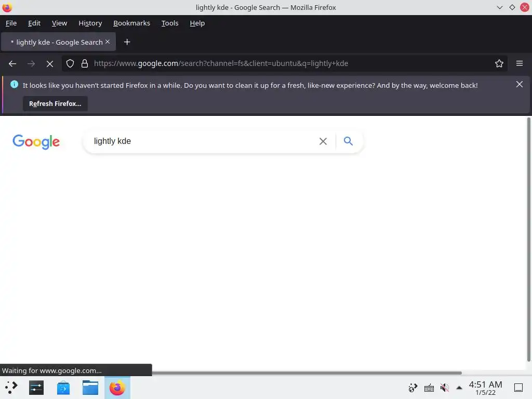Screen dimensions: 532x399
Task: Select the lightly kde Google Search tab
Action: click(x=58, y=42)
